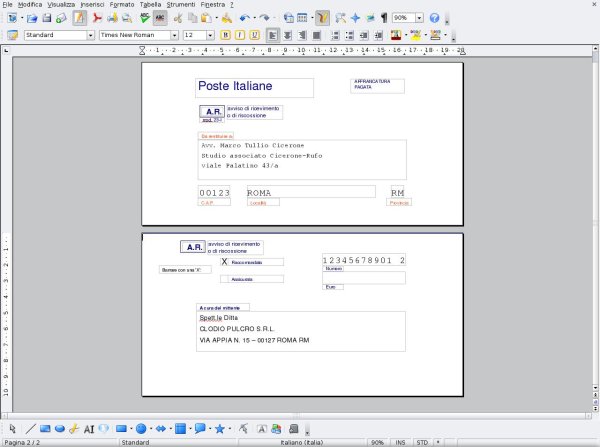Open the Navigator star icon
This screenshot has width=600, height=447.
pos(355,18)
